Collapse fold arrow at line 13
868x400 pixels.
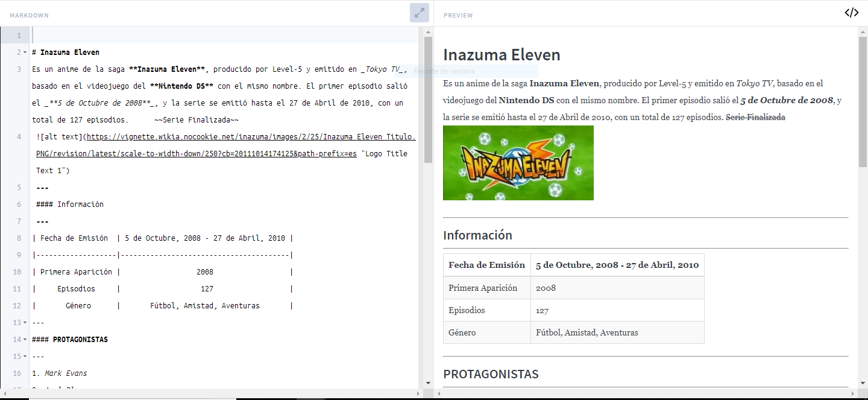coord(25,323)
